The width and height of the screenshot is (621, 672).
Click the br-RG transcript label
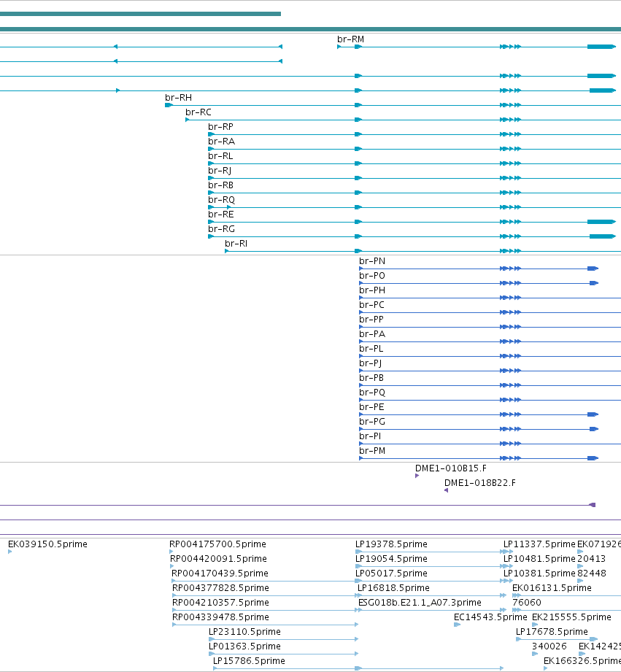tap(221, 228)
